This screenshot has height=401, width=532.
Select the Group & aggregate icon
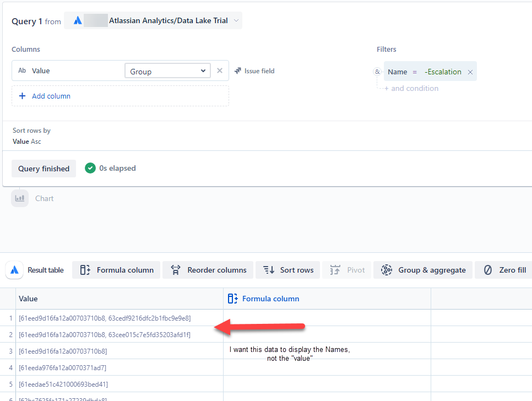(x=386, y=270)
